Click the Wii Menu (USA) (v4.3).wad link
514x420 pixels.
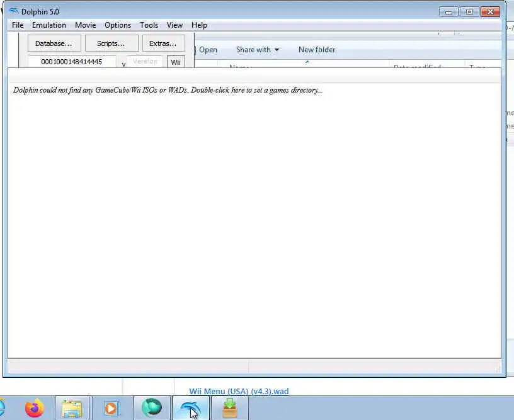239,391
